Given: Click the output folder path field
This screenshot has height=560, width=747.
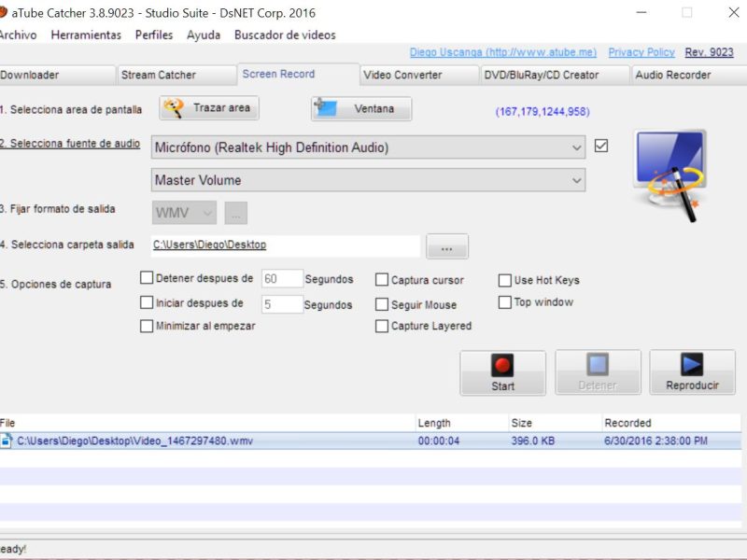Looking at the screenshot, I should point(286,245).
